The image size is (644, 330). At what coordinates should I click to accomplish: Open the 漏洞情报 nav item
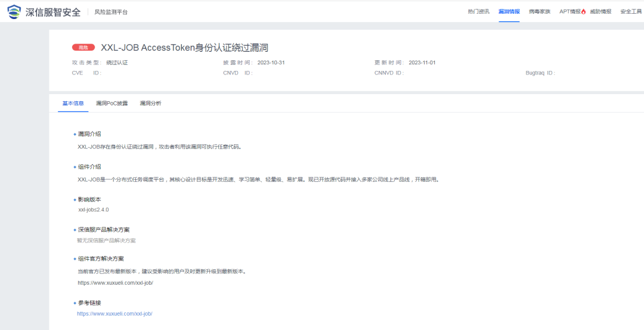click(509, 12)
